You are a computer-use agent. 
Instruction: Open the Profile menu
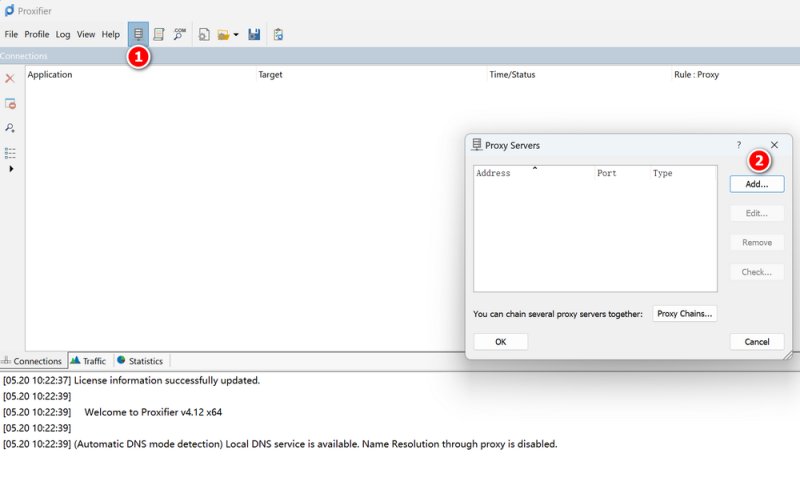tap(37, 34)
